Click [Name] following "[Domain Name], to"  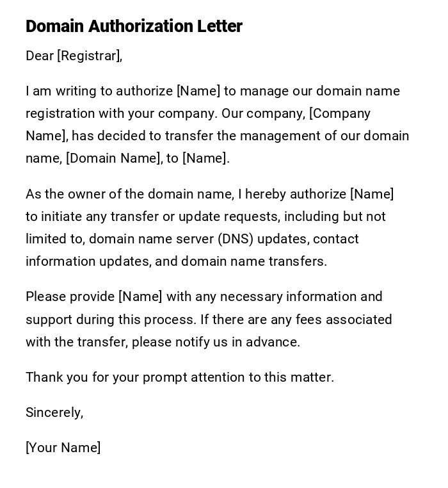205,158
